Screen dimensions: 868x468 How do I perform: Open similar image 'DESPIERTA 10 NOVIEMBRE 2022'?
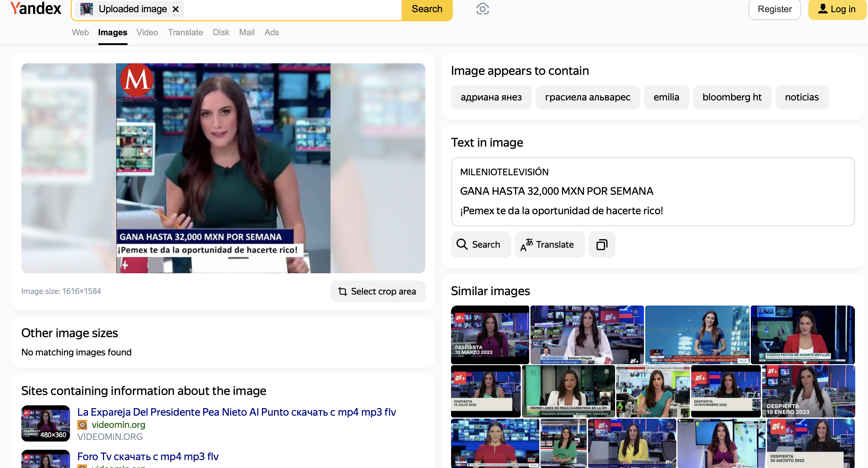coord(726,391)
